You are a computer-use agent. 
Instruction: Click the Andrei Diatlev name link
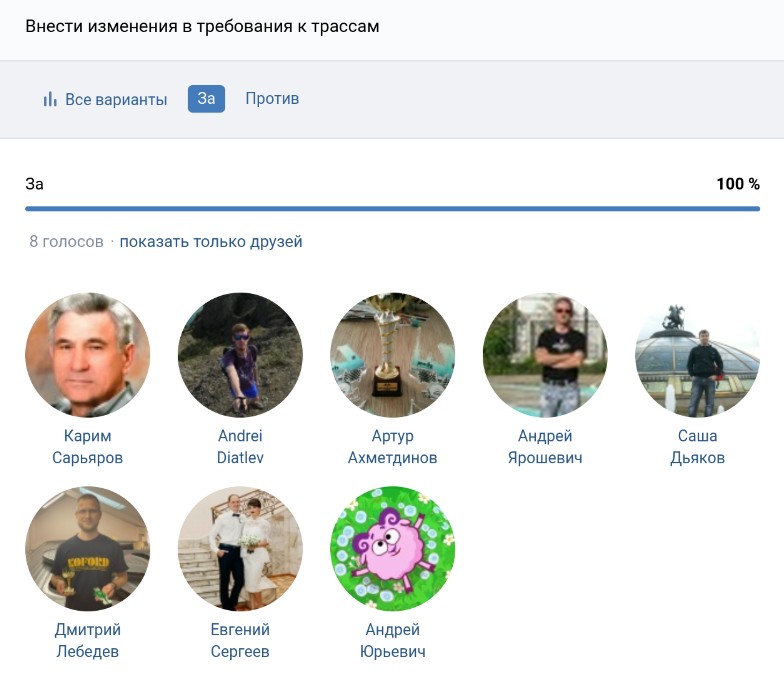240,447
